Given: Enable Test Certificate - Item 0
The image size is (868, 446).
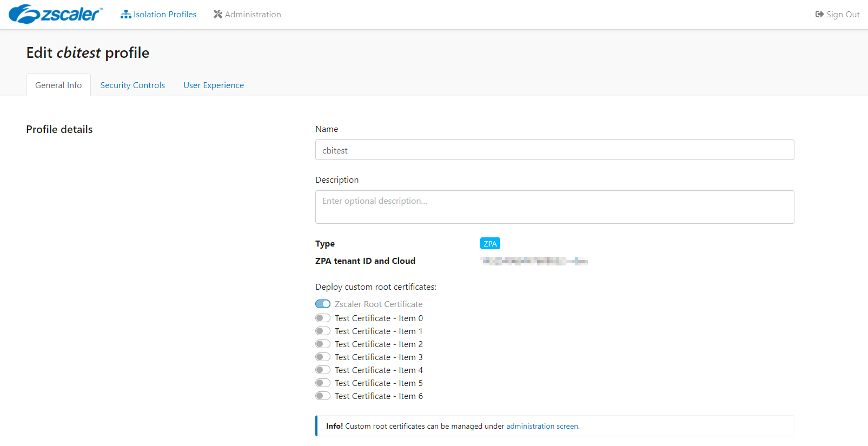Looking at the screenshot, I should [323, 318].
